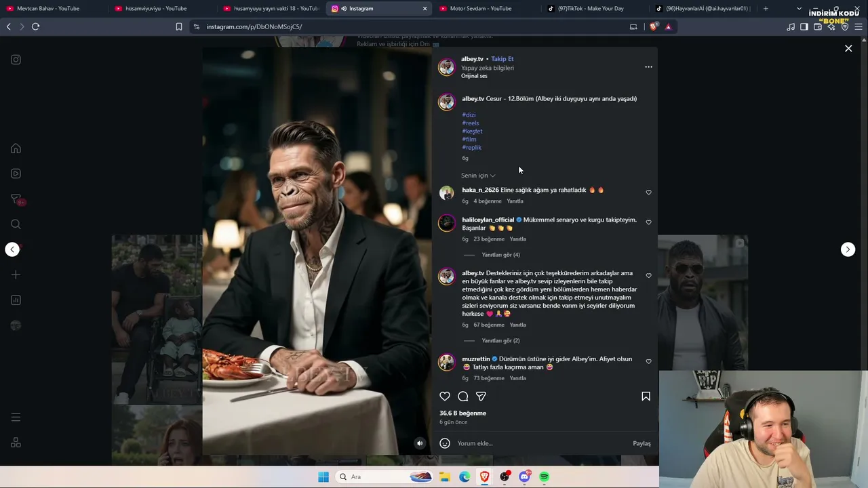Switch to the HayvanlarAİ TikTok tab
This screenshot has width=868, height=488.
tap(703, 9)
